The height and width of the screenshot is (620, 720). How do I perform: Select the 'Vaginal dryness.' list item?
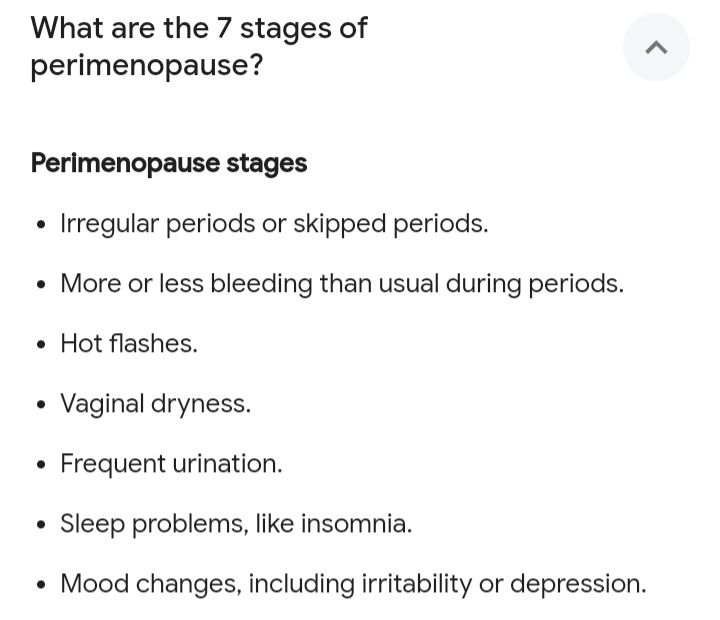(155, 403)
